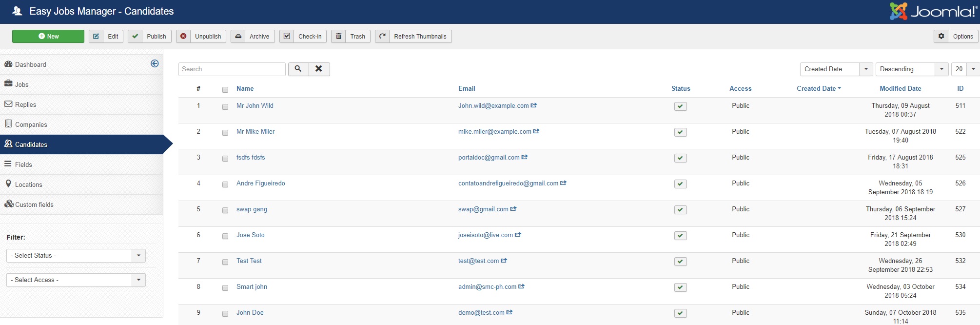This screenshot has height=325, width=980.
Task: Toggle published status for swap gang
Action: point(681,210)
